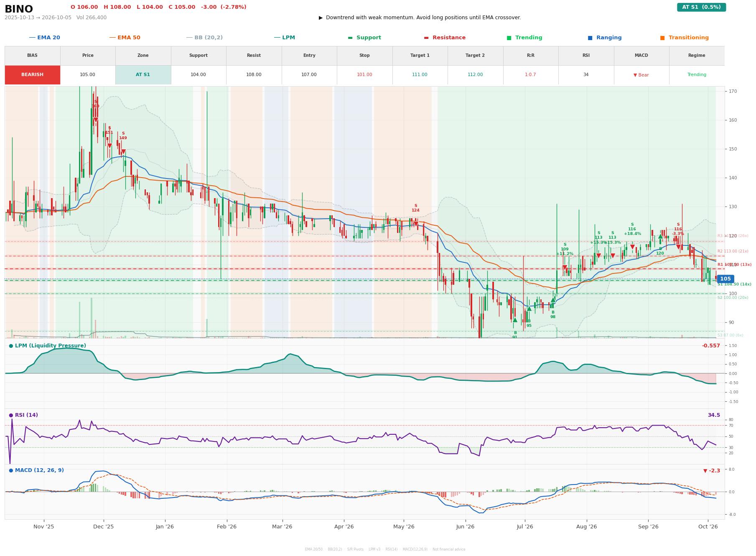The width and height of the screenshot is (756, 556).
Task: Click the Stop value 101.00
Action: [x=364, y=75]
